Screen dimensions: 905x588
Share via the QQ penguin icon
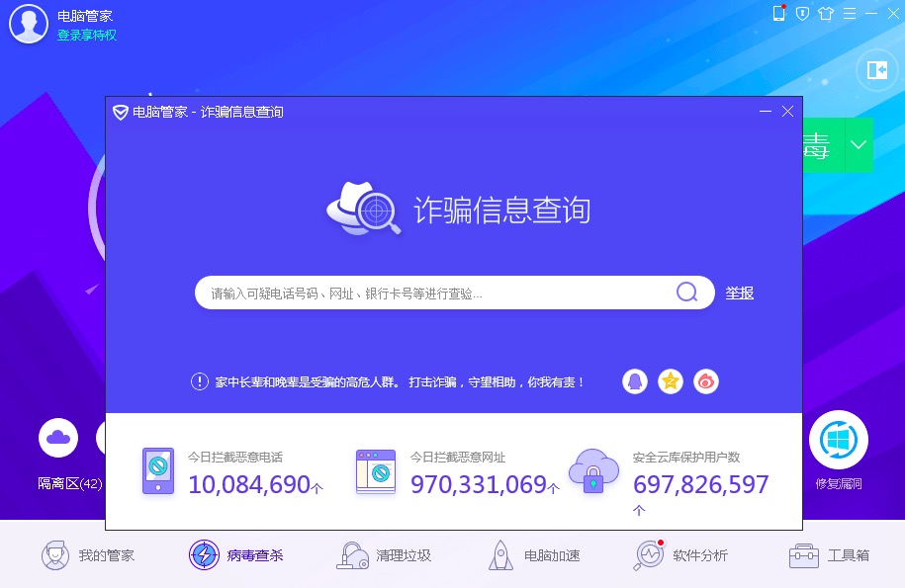click(x=635, y=381)
